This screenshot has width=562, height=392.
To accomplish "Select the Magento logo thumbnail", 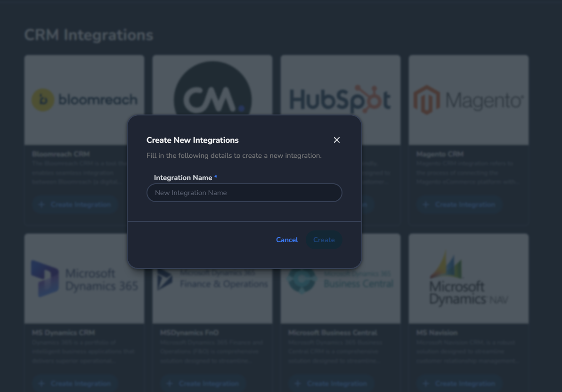I will [x=468, y=100].
